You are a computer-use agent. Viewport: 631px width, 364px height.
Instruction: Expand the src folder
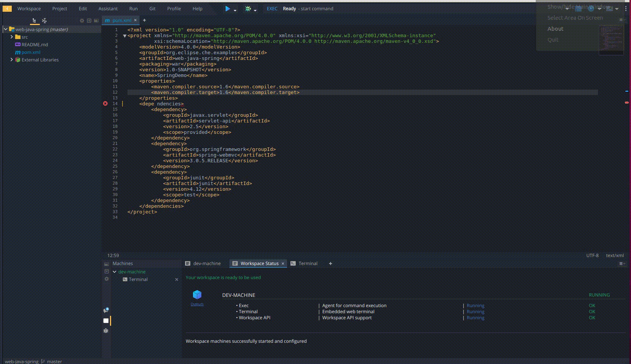tap(12, 37)
